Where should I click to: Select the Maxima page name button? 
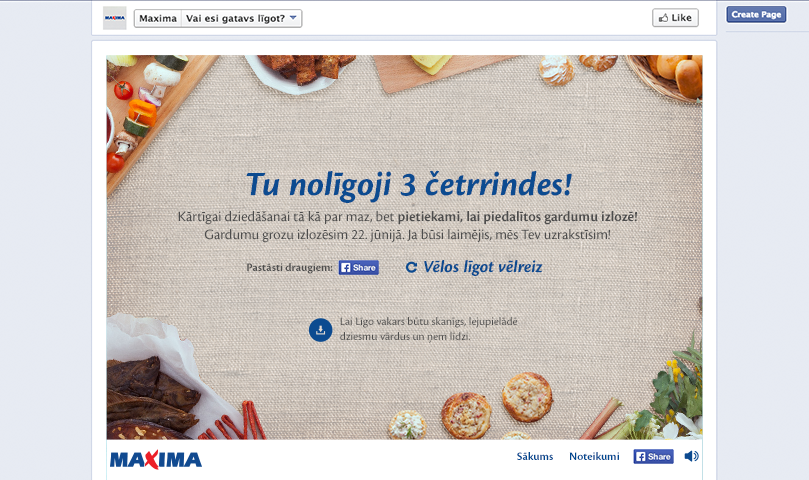click(158, 19)
